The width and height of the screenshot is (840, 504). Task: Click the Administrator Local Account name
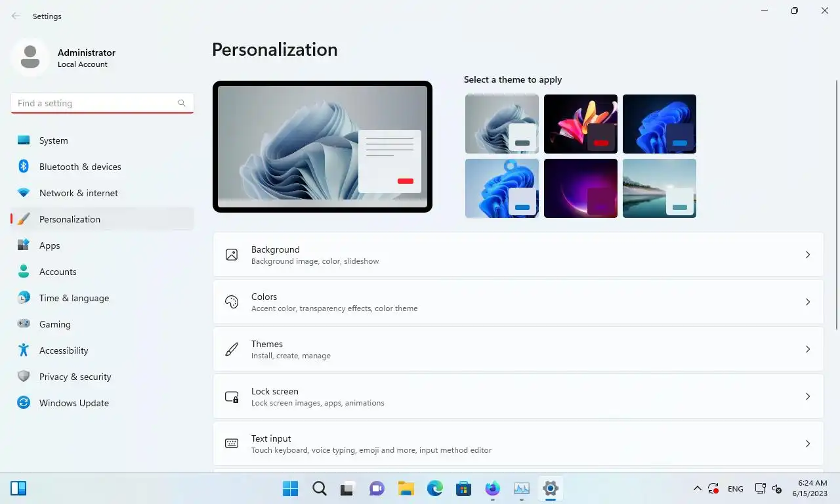click(x=87, y=58)
